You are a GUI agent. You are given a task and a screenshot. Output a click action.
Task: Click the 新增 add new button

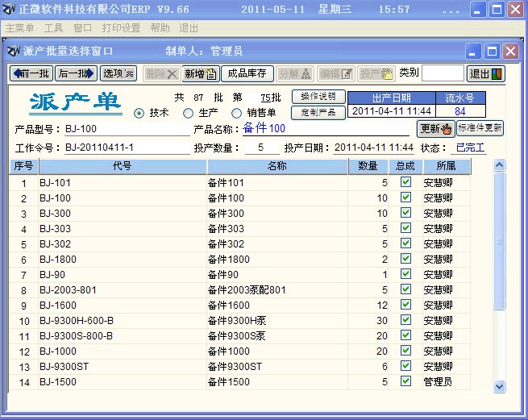(200, 73)
